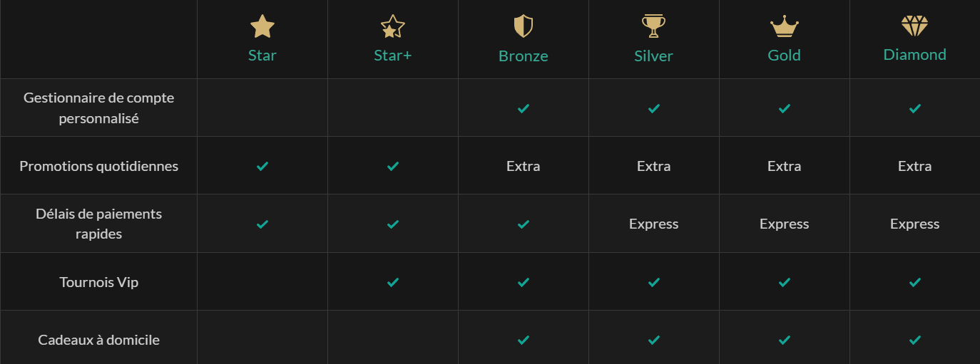This screenshot has height=364, width=980.
Task: Open the Silver level heading
Action: [653, 56]
